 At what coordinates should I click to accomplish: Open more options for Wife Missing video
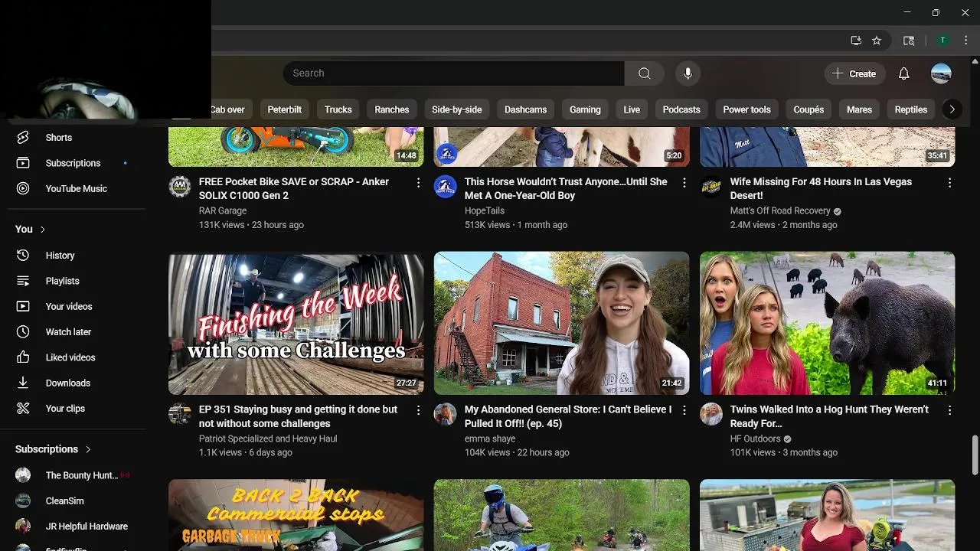tap(949, 183)
